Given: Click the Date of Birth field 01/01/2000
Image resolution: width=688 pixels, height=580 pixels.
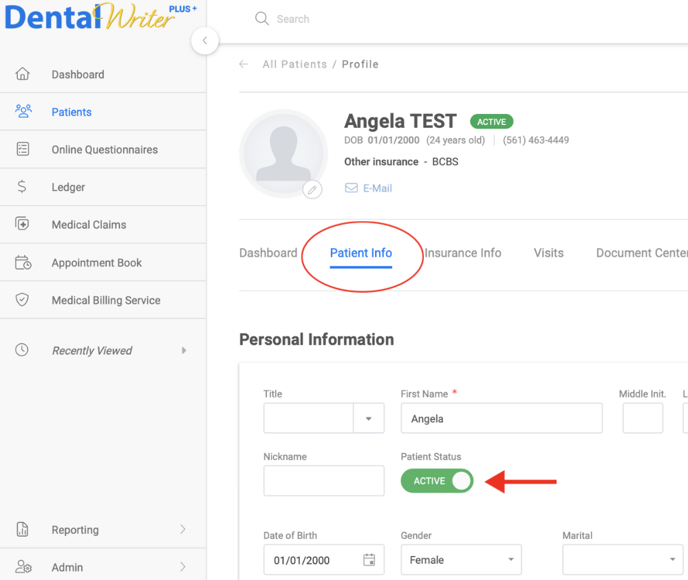Looking at the screenshot, I should [x=324, y=559].
